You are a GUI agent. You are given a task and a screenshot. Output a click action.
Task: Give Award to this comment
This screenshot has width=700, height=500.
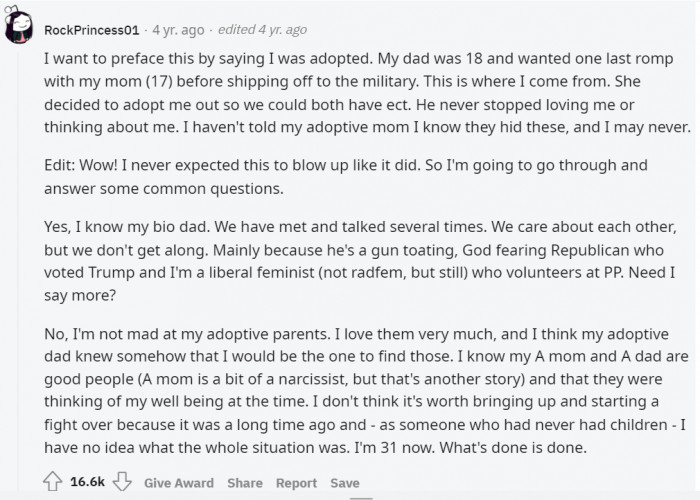[x=179, y=483]
